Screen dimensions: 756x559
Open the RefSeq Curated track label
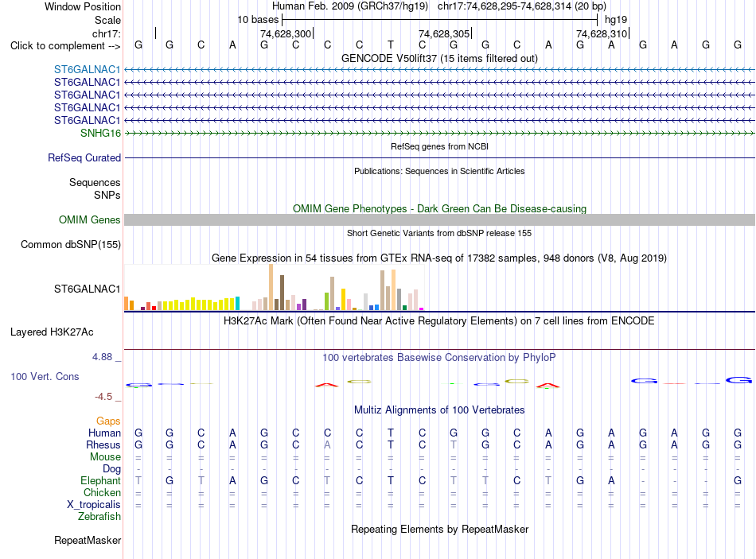84,157
